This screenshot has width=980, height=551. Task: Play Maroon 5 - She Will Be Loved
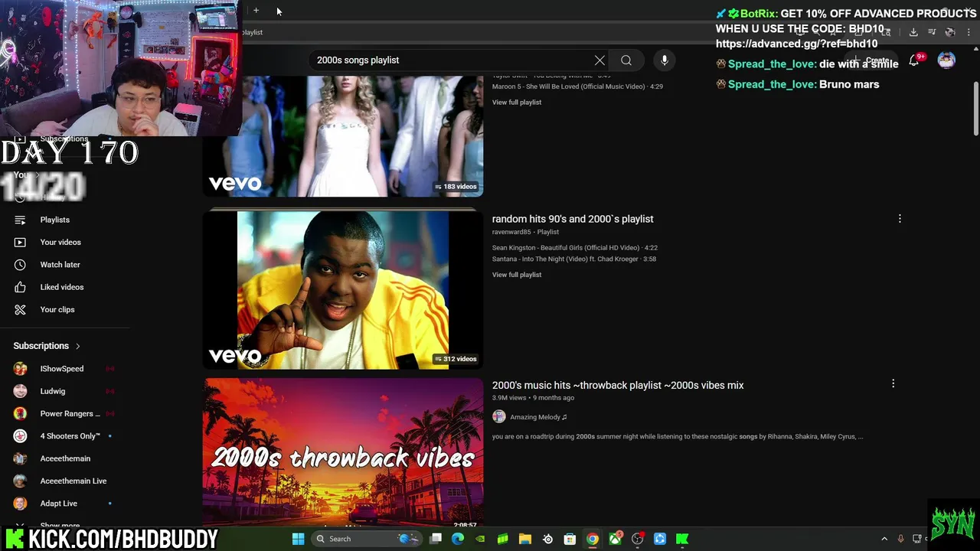577,86
